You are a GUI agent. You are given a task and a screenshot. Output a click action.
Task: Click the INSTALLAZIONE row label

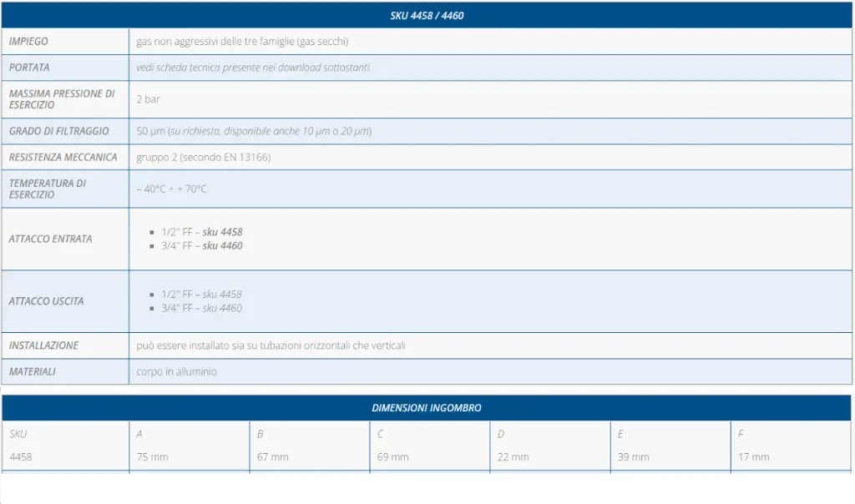(x=43, y=345)
